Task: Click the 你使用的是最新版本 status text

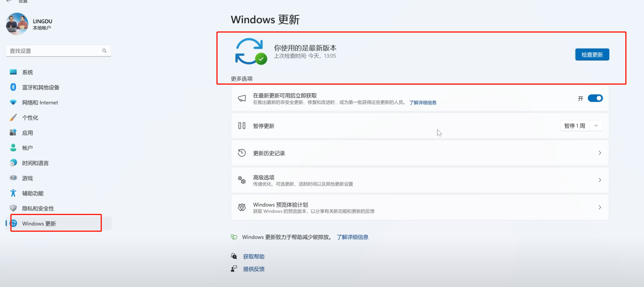Action: coord(305,48)
